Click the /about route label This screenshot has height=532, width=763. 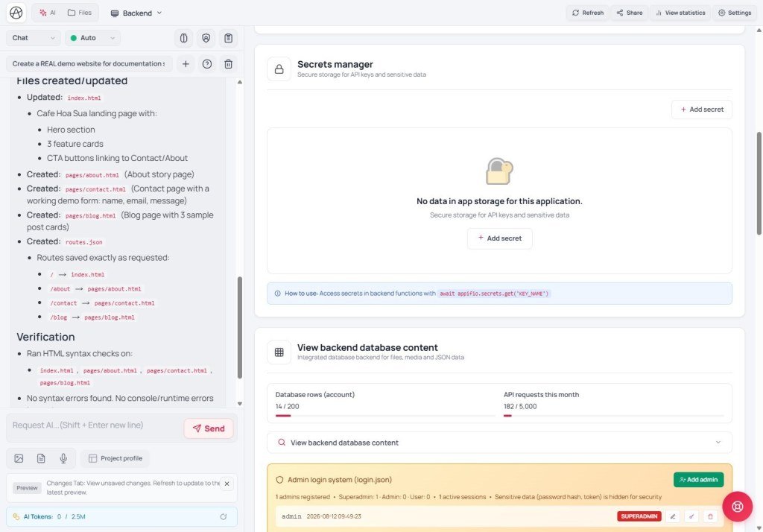tap(60, 289)
